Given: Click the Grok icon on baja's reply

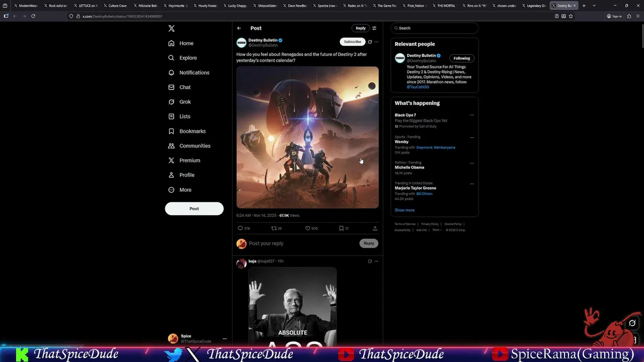Looking at the screenshot, I should pyautogui.click(x=370, y=261).
